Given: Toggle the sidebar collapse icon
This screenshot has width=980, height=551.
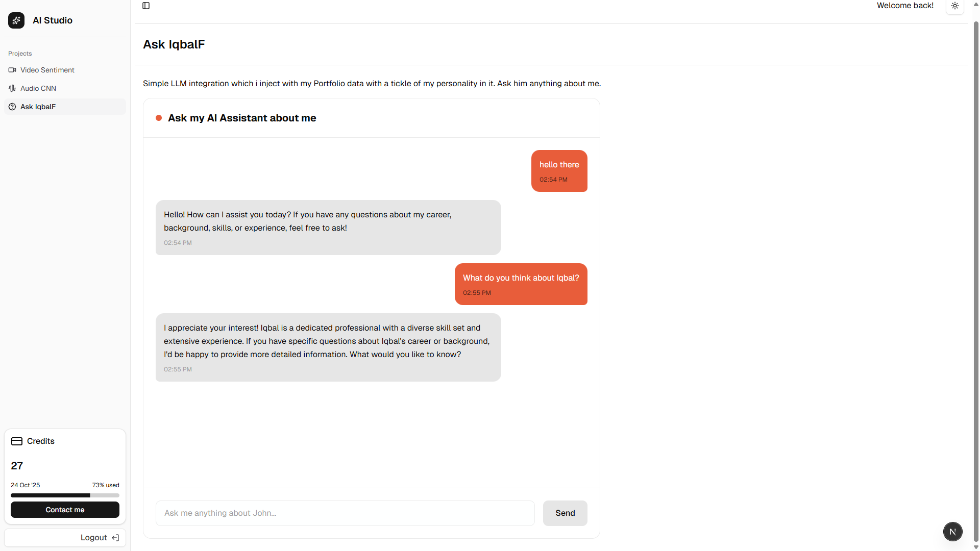Looking at the screenshot, I should click(x=146, y=6).
